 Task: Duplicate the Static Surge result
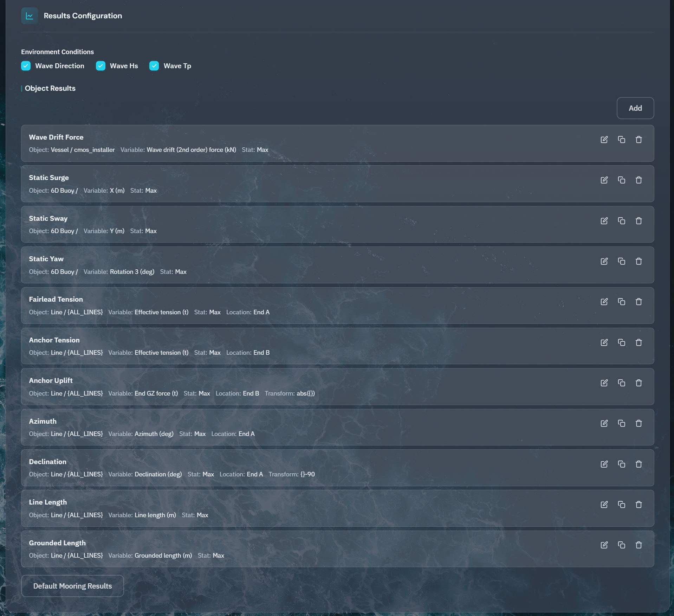click(x=621, y=180)
